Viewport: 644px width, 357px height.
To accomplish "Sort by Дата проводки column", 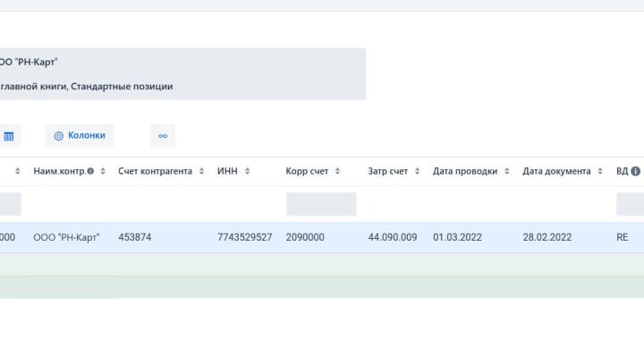I will (x=507, y=171).
